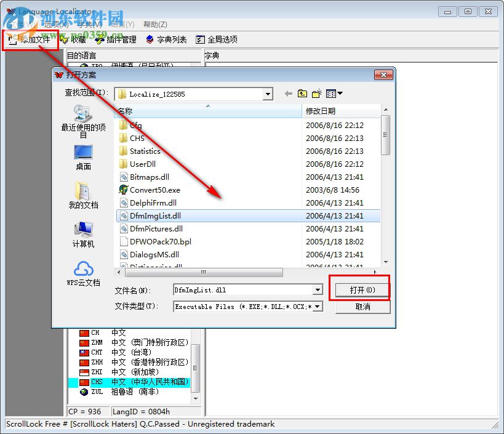Create a new folder with the new-folder icon
Image resolution: width=504 pixels, height=434 pixels.
(x=316, y=94)
